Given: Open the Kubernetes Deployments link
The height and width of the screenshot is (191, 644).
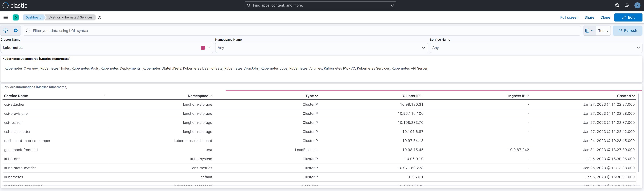Looking at the screenshot, I should pyautogui.click(x=120, y=68).
